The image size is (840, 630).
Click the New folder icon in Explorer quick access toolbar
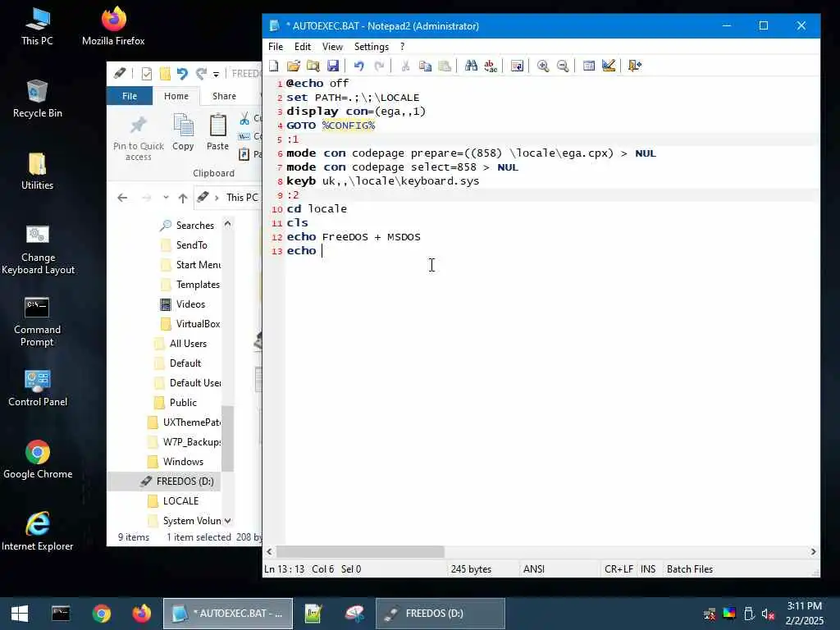[x=165, y=73]
